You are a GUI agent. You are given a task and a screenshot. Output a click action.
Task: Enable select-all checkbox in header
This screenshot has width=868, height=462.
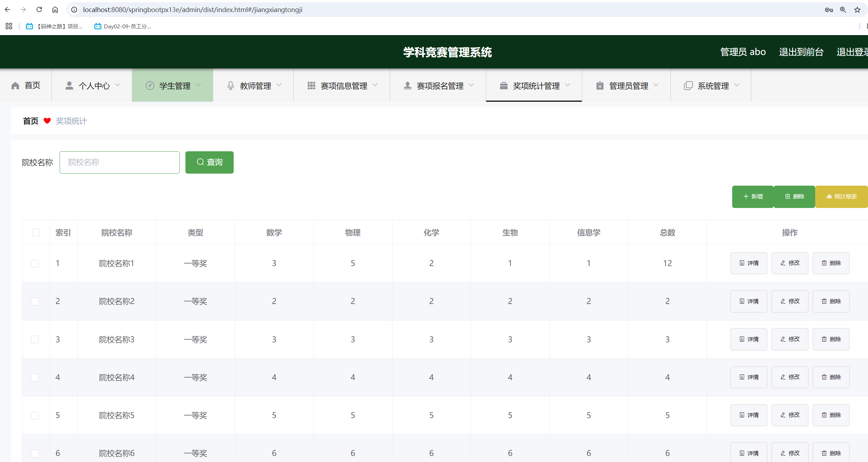pos(35,232)
